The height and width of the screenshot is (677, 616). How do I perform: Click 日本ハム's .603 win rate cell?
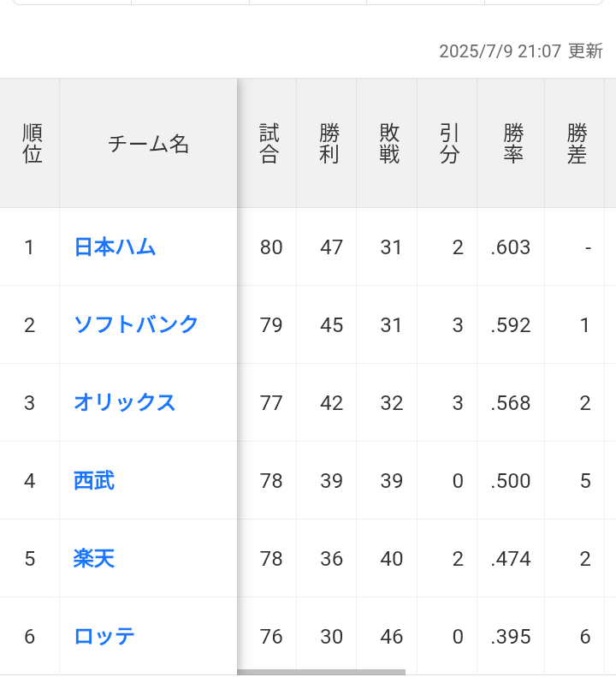(511, 247)
